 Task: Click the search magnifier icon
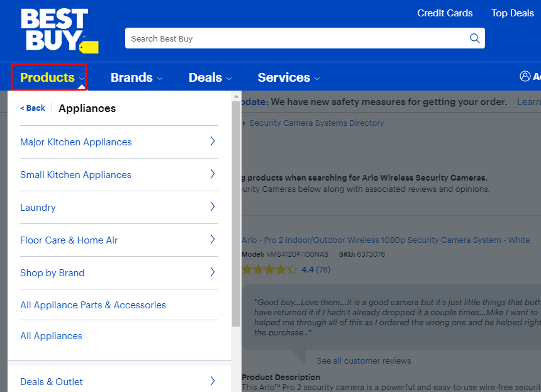click(475, 38)
